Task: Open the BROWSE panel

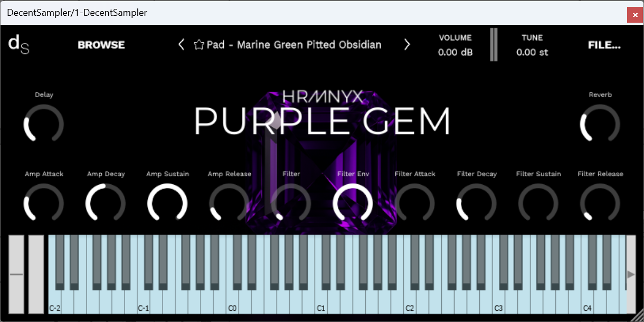Action: [101, 44]
